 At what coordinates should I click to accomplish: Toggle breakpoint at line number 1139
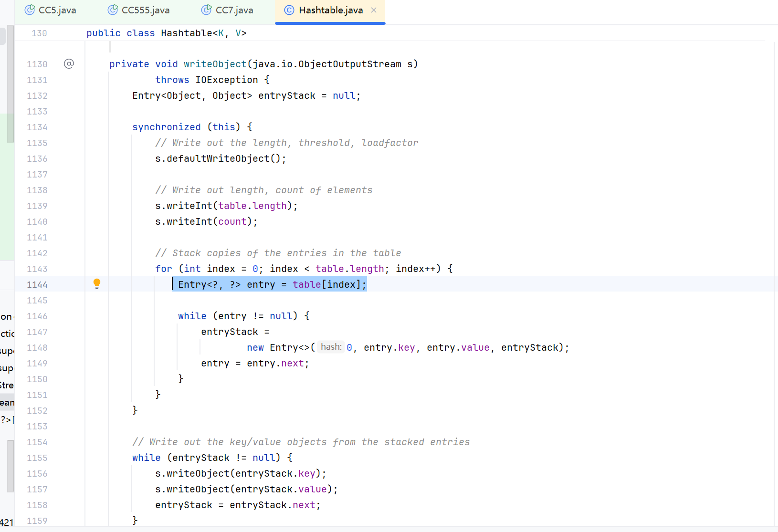[37, 206]
